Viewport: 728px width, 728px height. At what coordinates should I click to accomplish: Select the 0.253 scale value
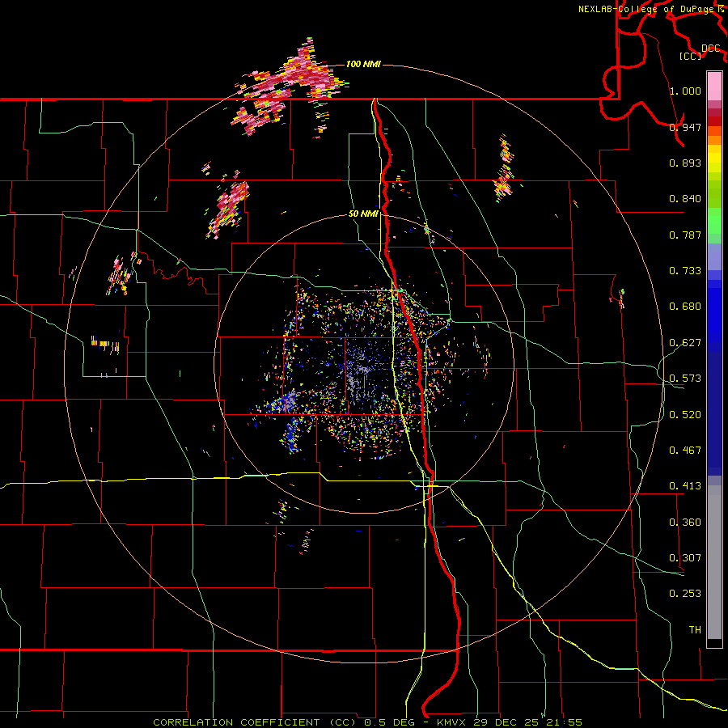click(x=685, y=594)
